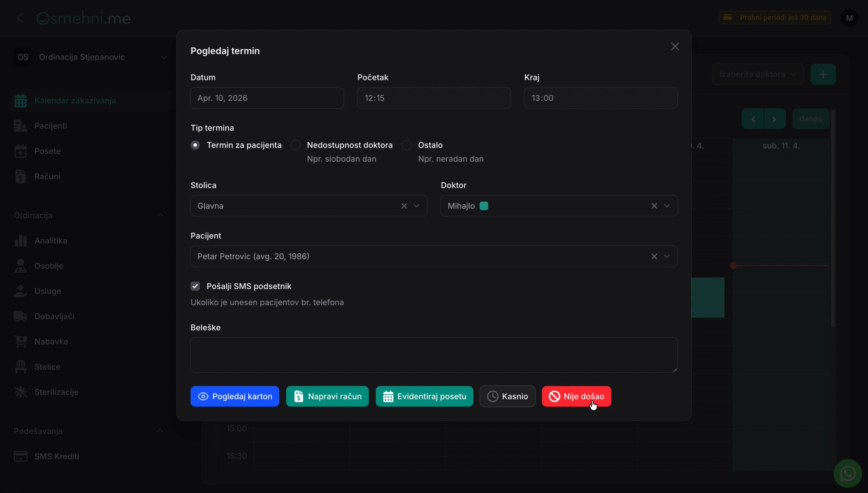Image resolution: width=868 pixels, height=493 pixels.
Task: Expand the Pacijent dropdown list
Action: coord(667,256)
